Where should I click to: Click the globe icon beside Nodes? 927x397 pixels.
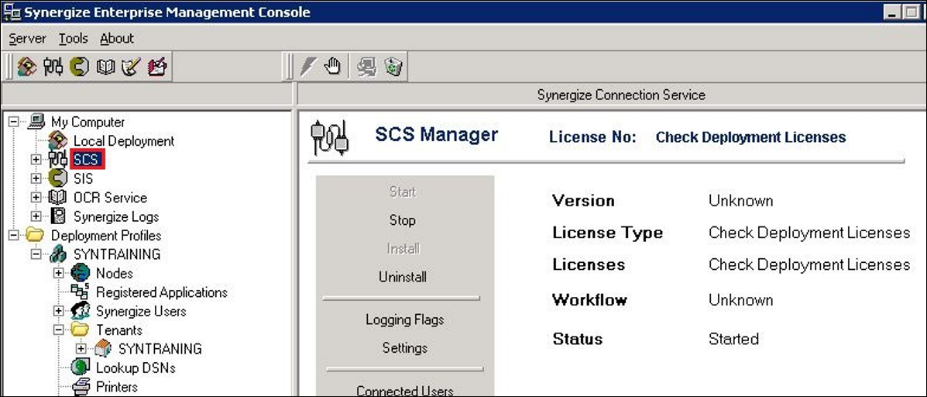pyautogui.click(x=80, y=273)
